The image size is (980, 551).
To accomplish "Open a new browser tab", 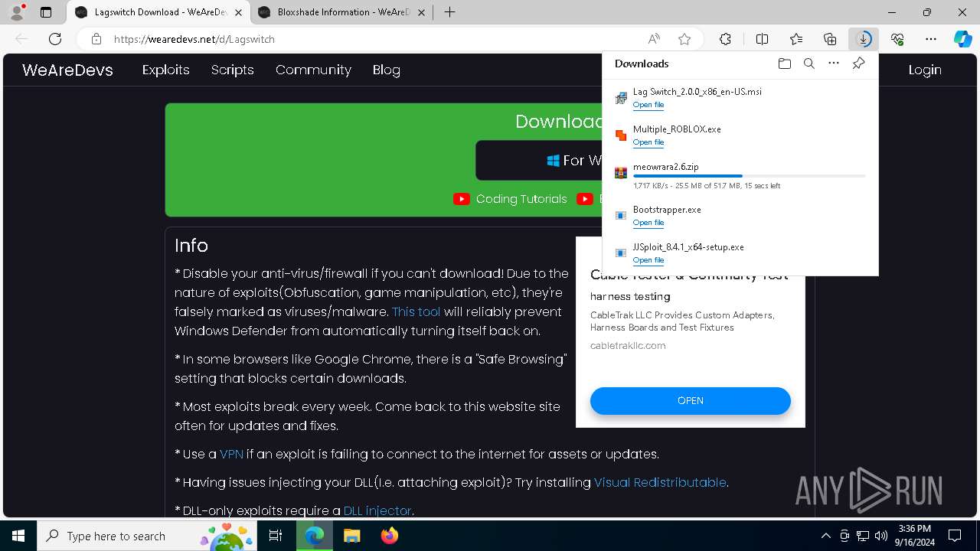I will tap(450, 12).
